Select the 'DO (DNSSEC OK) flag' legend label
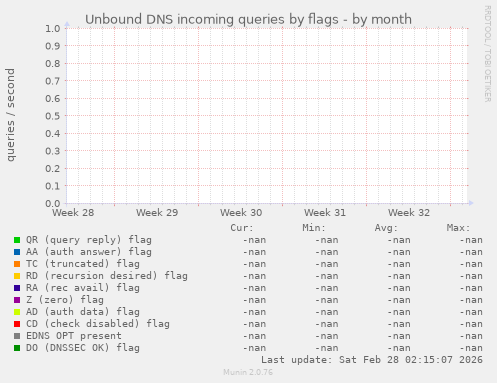Screen dimensions: 497x383 tap(83, 348)
